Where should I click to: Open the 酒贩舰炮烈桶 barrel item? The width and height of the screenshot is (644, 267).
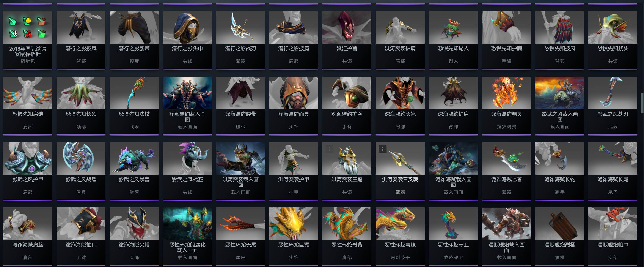(559, 237)
